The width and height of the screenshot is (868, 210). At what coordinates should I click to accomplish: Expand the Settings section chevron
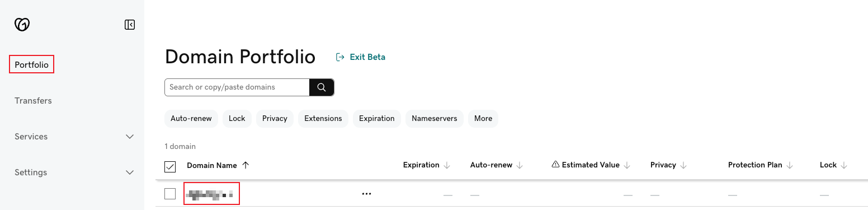tap(130, 172)
